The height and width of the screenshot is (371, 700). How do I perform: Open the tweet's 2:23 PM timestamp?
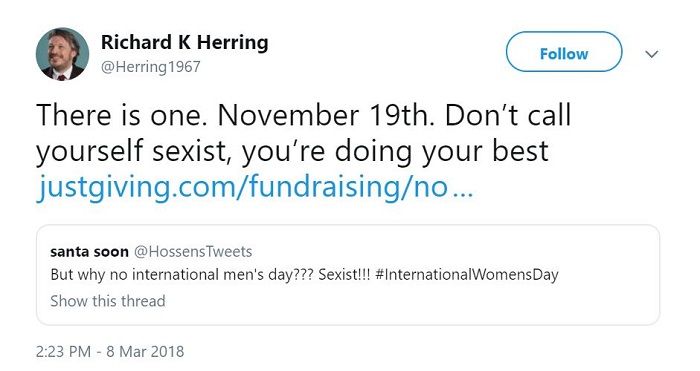[63, 351]
